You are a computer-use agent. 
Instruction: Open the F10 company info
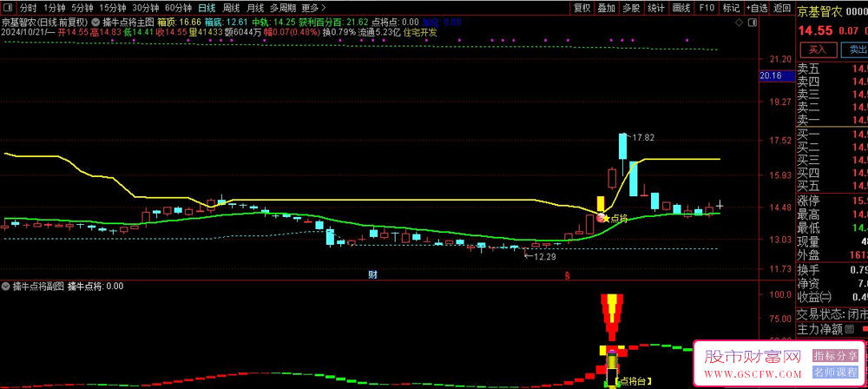pos(706,8)
